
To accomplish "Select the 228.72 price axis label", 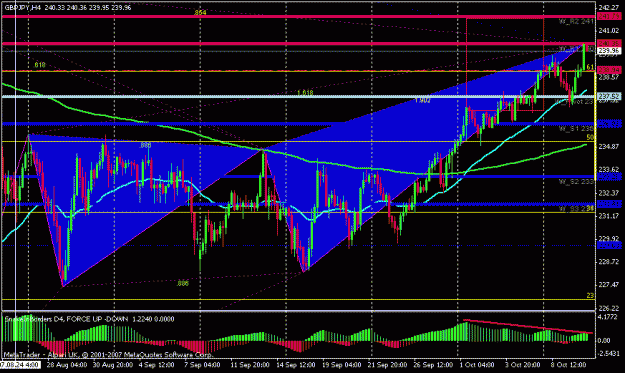I will tap(609, 262).
